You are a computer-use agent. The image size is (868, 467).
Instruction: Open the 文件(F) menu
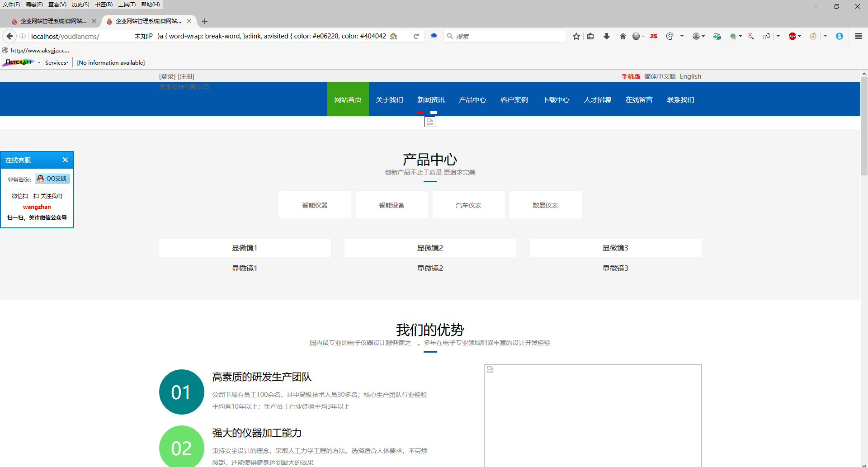(x=11, y=5)
